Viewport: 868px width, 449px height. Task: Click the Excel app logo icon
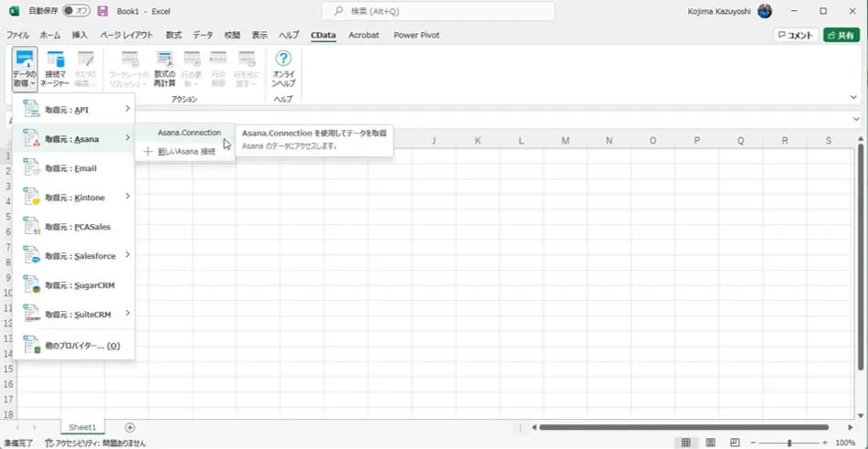[x=14, y=11]
